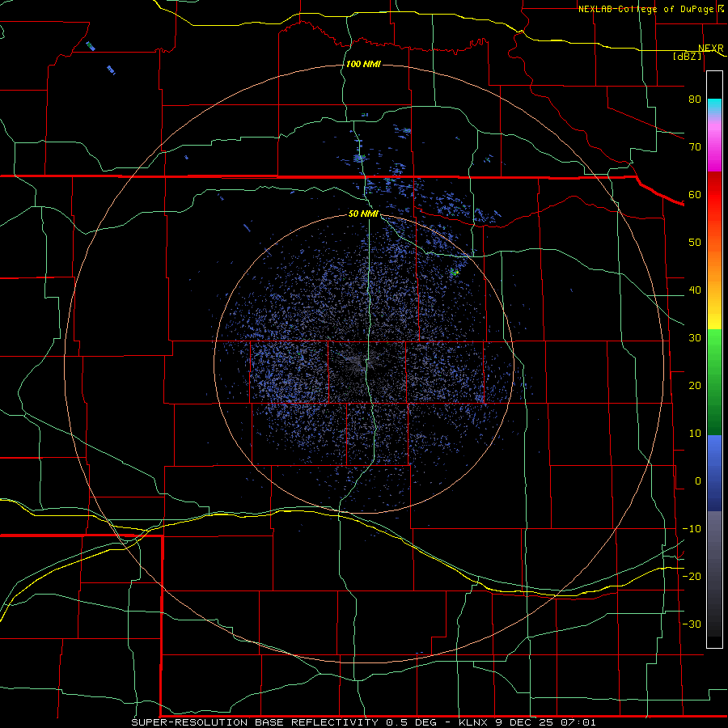Click the -10 value on dBZ scale

coord(692,529)
